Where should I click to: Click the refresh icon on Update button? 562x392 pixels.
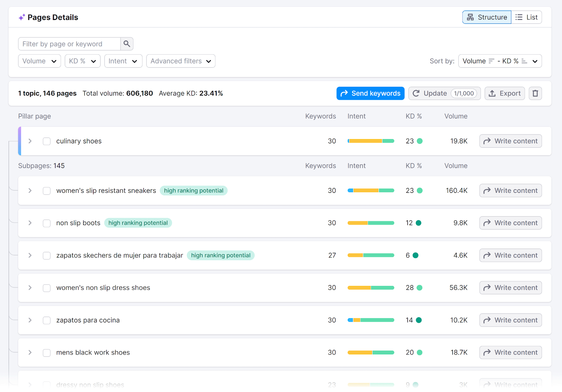pos(416,93)
